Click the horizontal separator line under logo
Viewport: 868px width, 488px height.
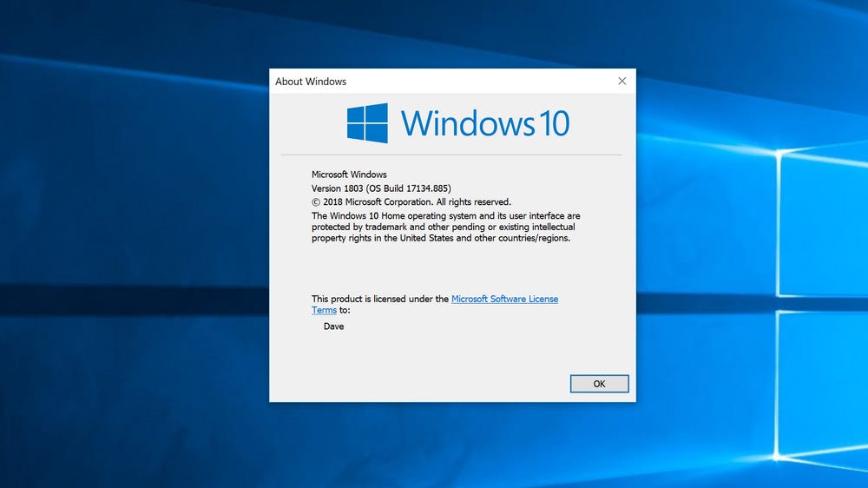coord(451,155)
